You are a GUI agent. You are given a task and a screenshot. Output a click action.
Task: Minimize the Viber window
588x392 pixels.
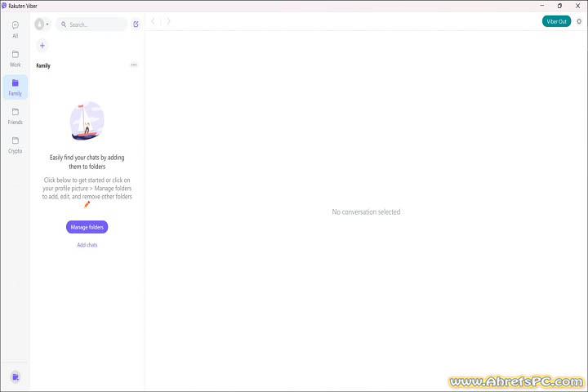pos(542,6)
